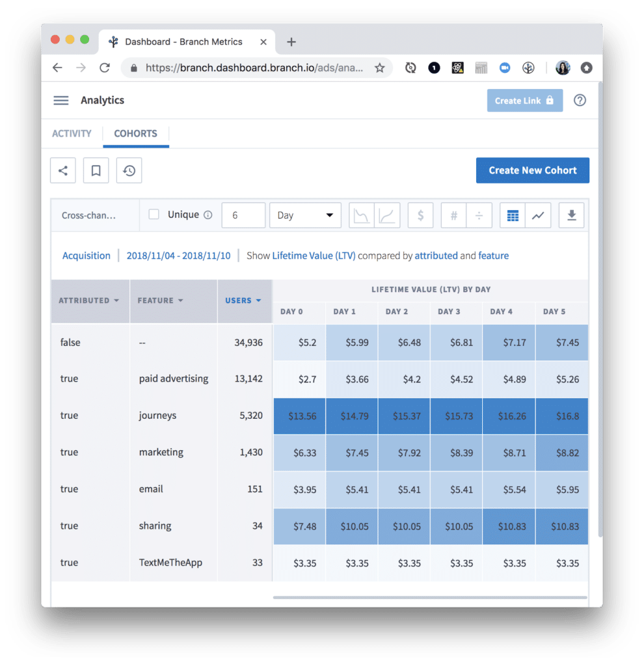The image size is (644, 666).
Task: Open the help question mark icon
Action: coord(580,100)
